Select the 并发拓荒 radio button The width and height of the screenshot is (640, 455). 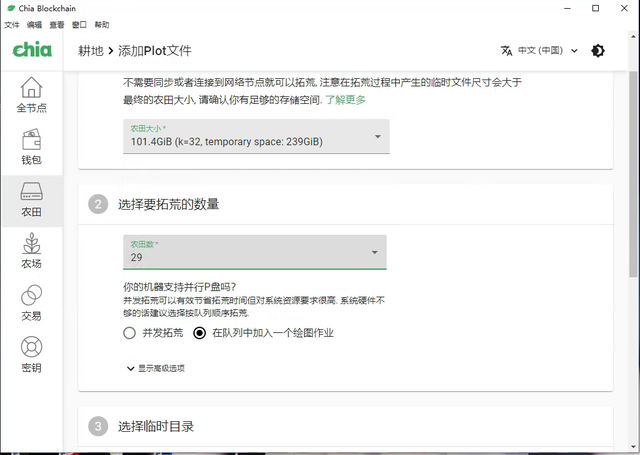[129, 333]
